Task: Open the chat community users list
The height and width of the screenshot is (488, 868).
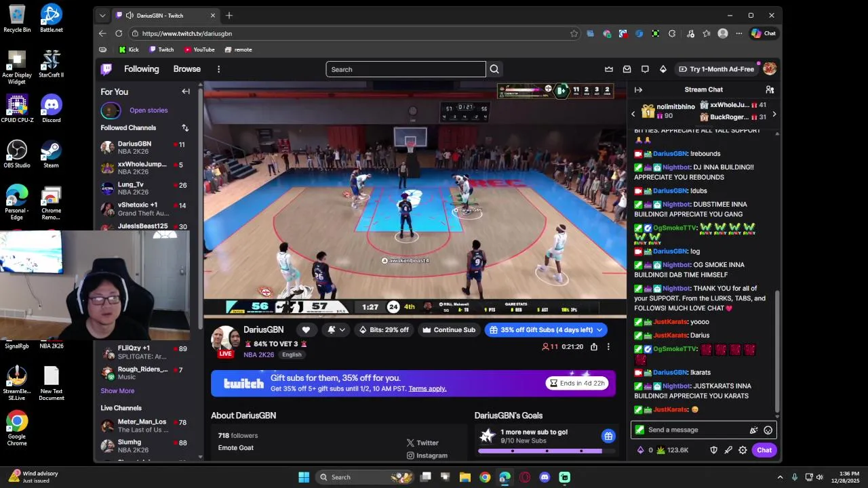Action: (x=770, y=89)
